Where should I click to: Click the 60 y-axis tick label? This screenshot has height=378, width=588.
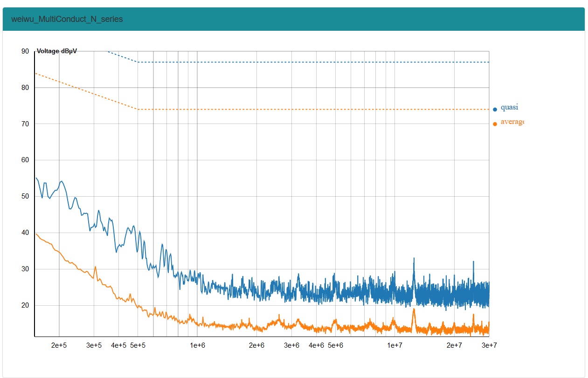tap(25, 160)
